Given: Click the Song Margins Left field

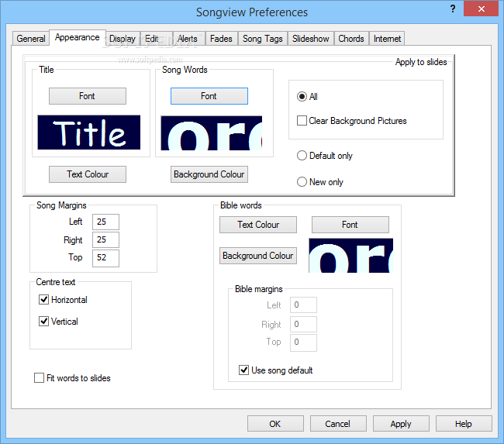Looking at the screenshot, I should [x=105, y=222].
